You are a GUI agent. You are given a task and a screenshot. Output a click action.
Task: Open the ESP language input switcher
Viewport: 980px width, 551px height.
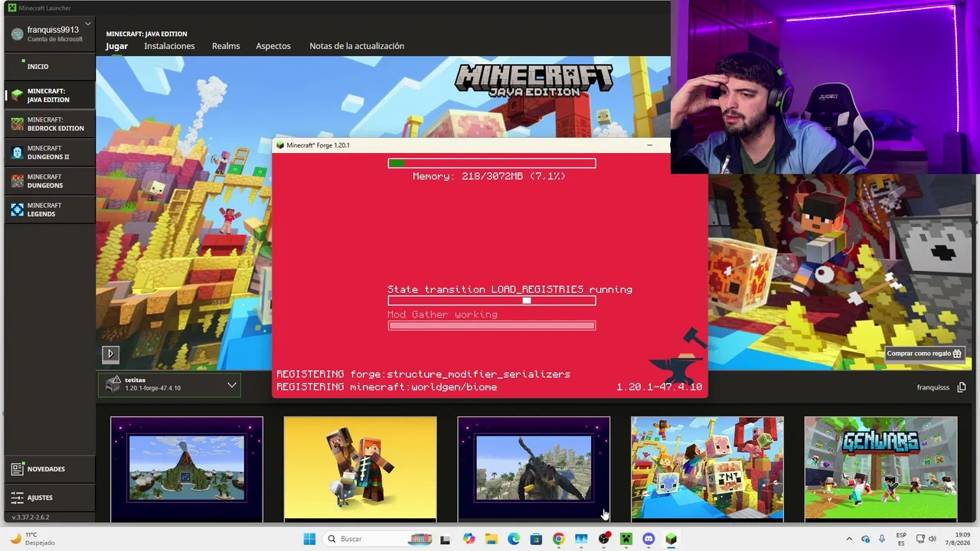(x=901, y=539)
